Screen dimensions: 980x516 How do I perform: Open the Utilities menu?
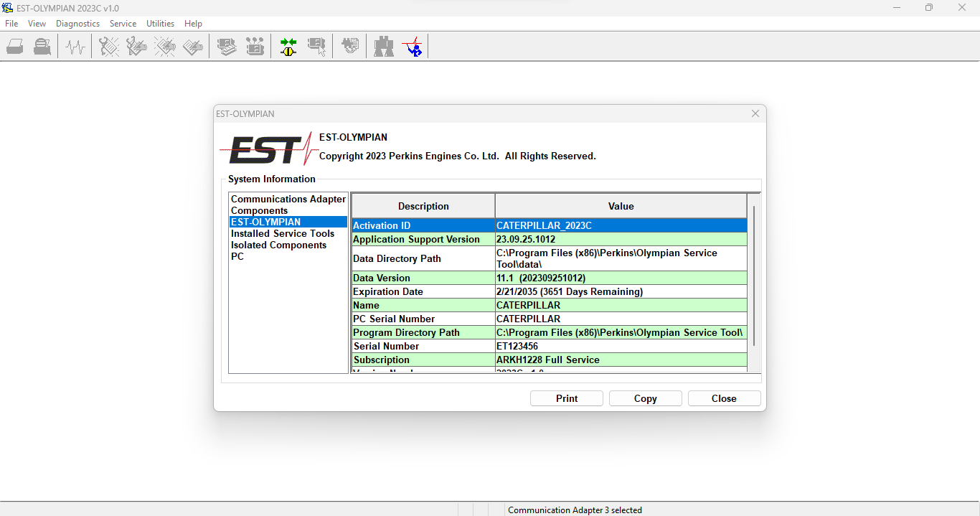pos(161,24)
